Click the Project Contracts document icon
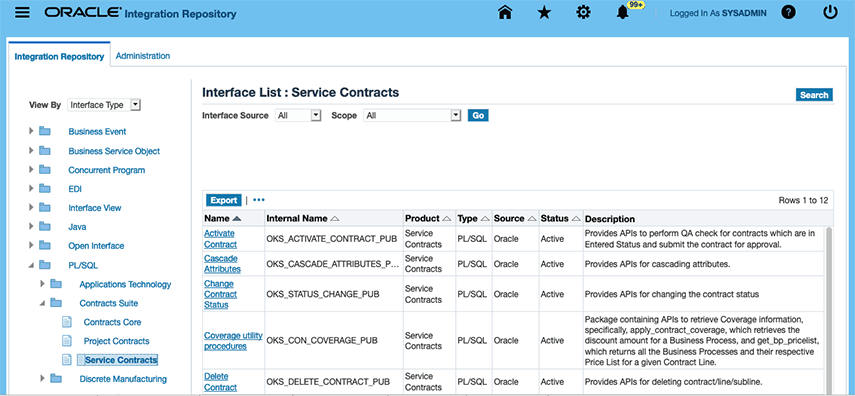This screenshot has width=855, height=396. [67, 341]
